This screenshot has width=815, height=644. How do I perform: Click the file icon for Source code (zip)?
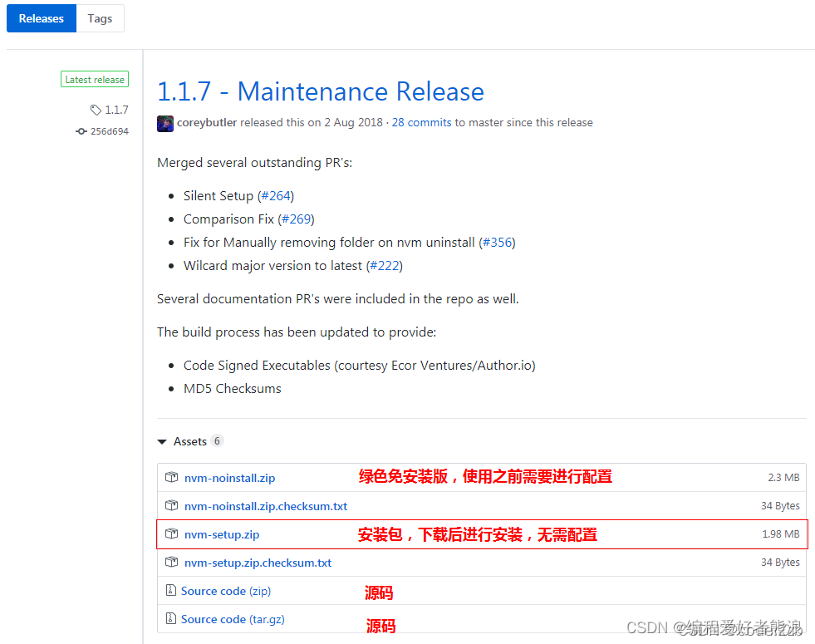pyautogui.click(x=170, y=590)
